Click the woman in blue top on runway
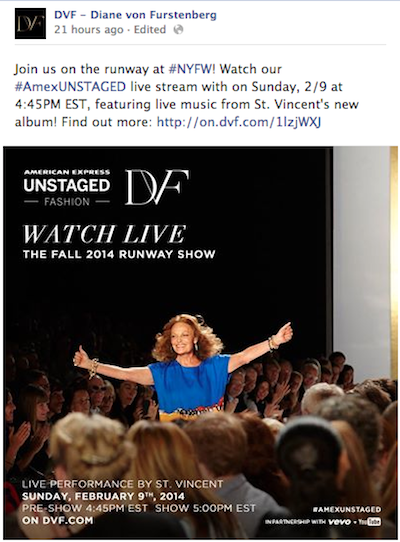The height and width of the screenshot is (542, 400). click(183, 366)
